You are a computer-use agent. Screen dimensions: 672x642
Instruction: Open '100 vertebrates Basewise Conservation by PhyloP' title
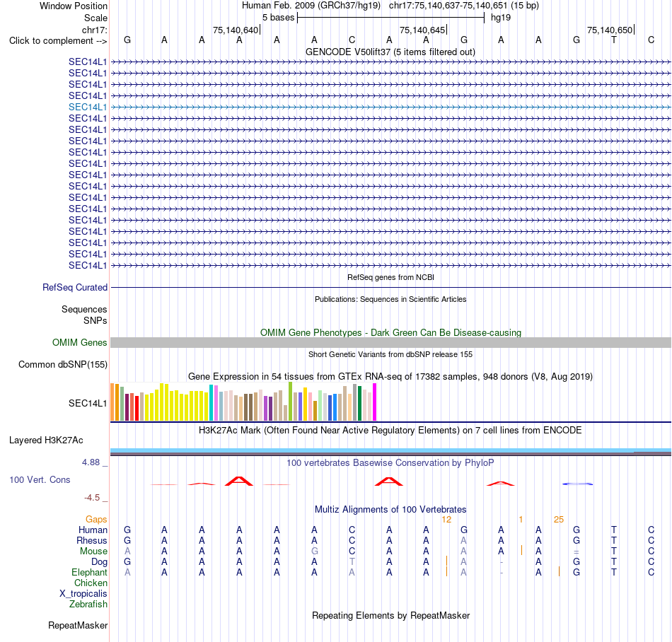[x=390, y=463]
